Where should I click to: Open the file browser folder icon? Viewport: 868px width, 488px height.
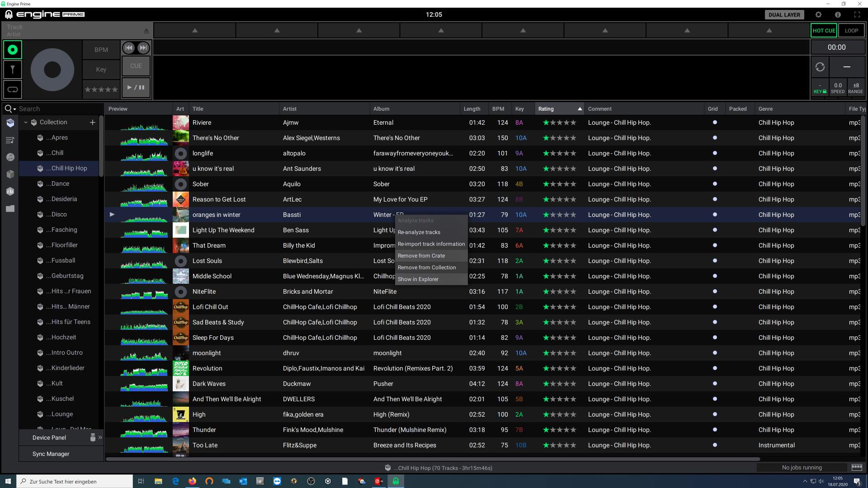click(10, 209)
